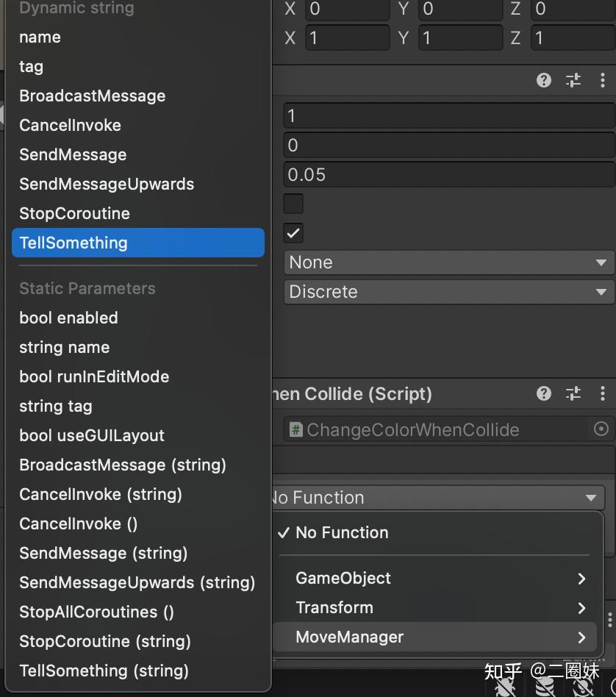The image size is (616, 697).
Task: Select SendMessage (string) entry
Action: [138, 553]
